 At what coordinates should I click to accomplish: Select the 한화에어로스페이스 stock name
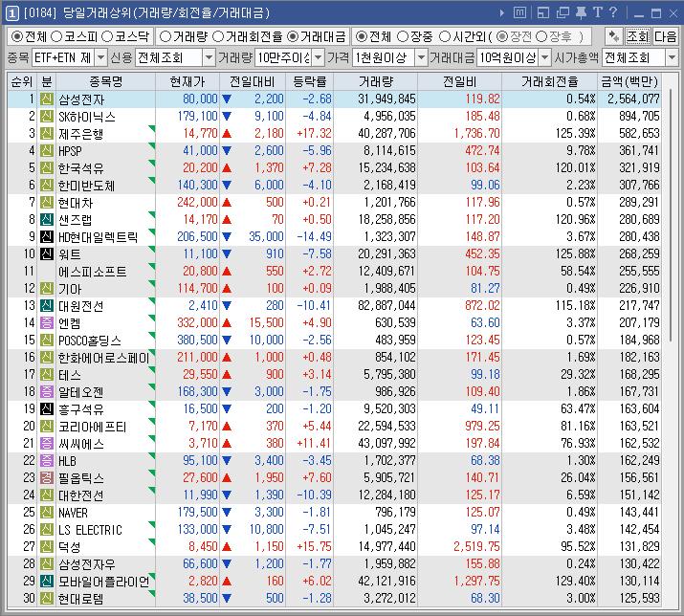[104, 358]
